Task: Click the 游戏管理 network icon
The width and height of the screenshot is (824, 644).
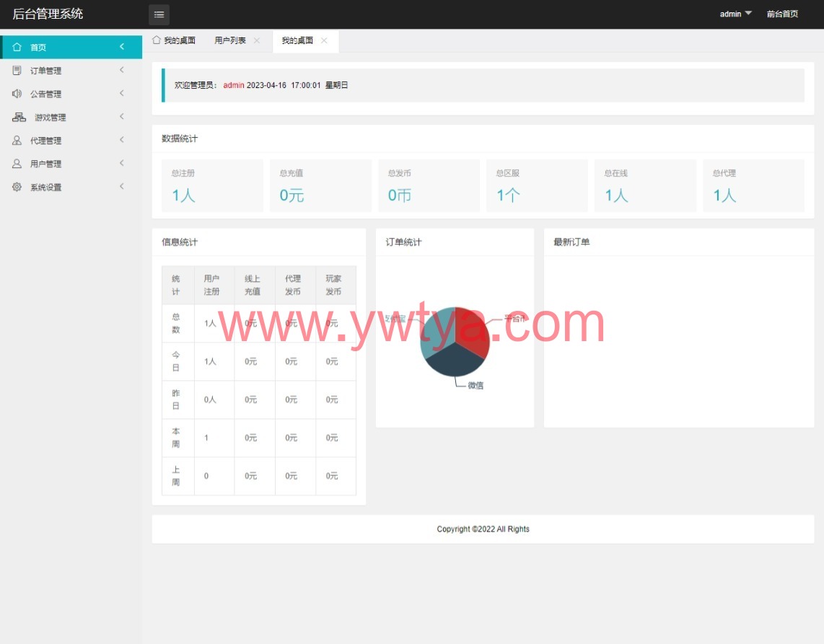Action: tap(19, 118)
